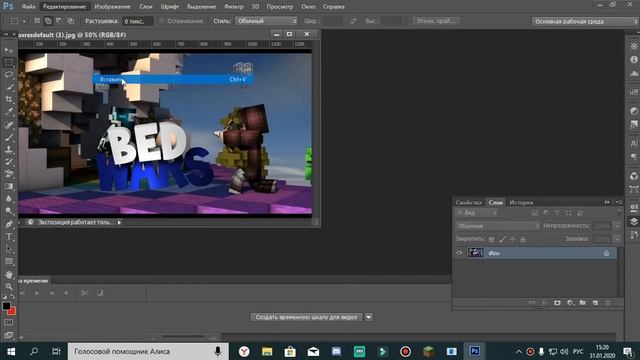Select the Rectangle shape tool
The image size is (640, 360).
click(9, 261)
